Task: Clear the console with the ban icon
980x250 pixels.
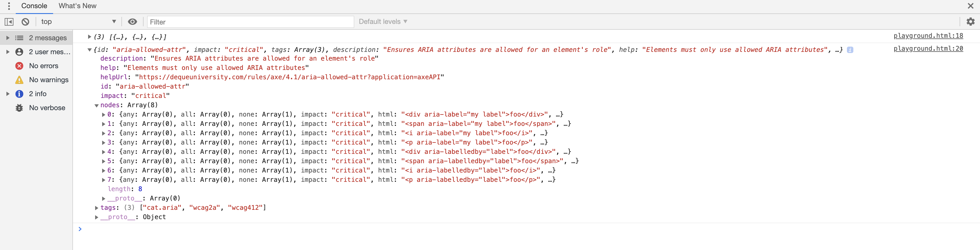Action: [x=25, y=22]
